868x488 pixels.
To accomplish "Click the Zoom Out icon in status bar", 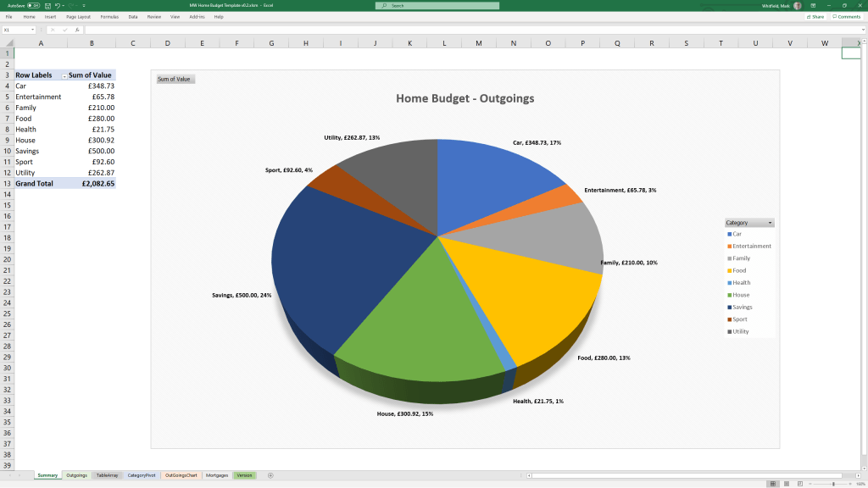I will 811,483.
